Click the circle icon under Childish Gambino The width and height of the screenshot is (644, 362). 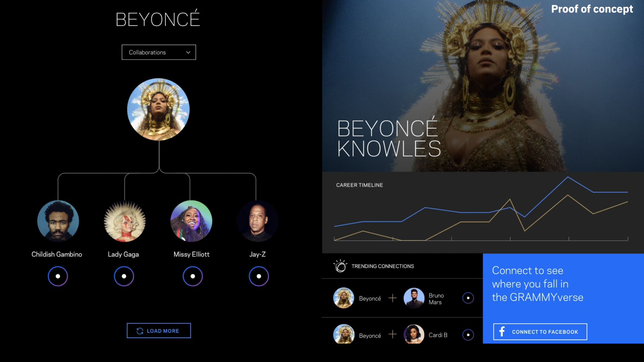[58, 276]
